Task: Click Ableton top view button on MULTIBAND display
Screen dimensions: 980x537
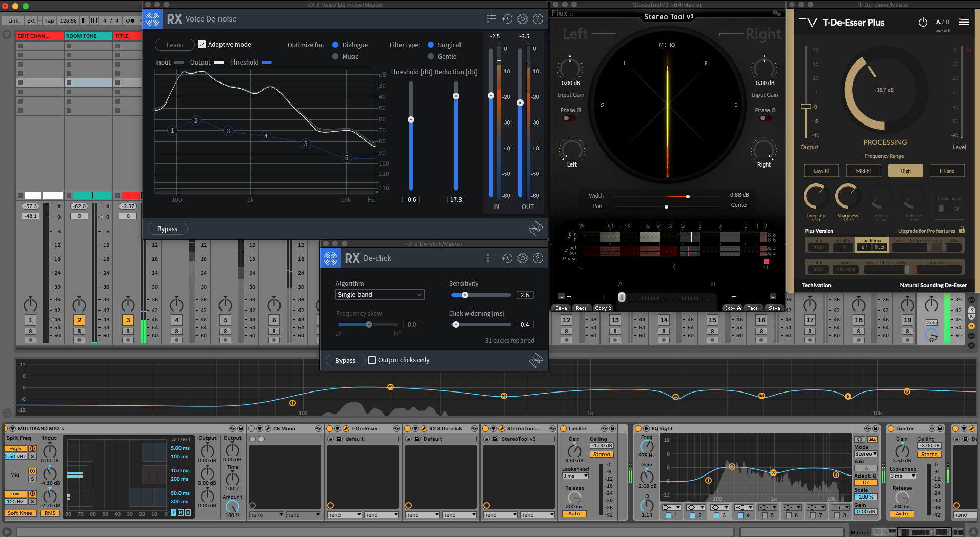Action: [x=173, y=513]
